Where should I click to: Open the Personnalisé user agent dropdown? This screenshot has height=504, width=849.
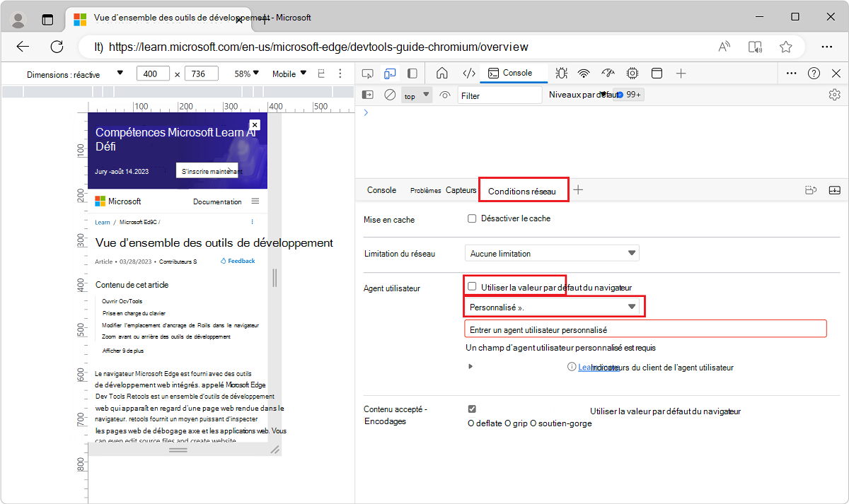pos(554,307)
